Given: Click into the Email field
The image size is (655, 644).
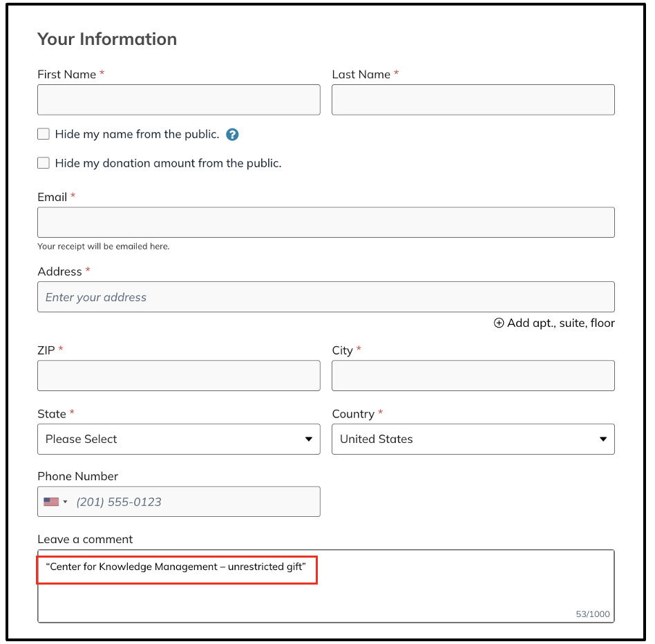Looking at the screenshot, I should click(326, 222).
